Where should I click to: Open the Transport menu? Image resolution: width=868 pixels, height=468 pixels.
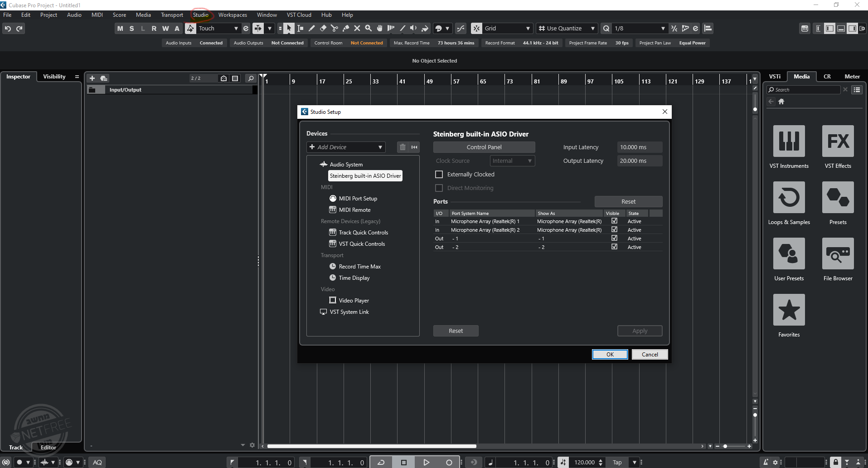(x=172, y=15)
